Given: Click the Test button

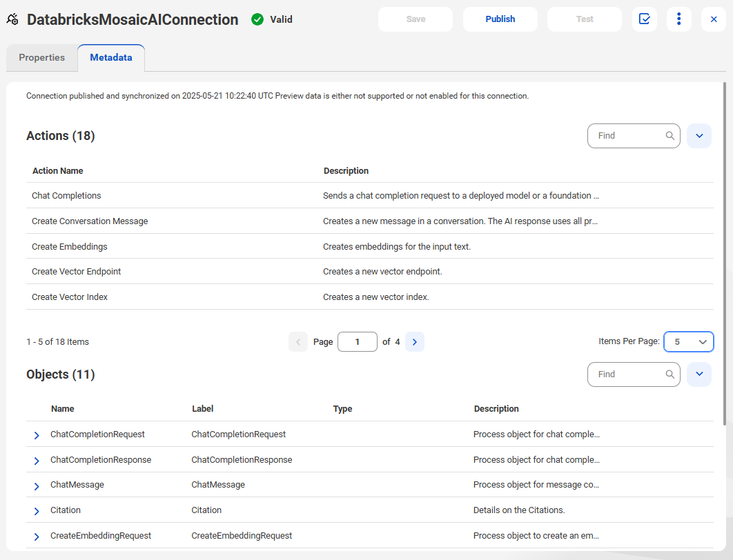Looking at the screenshot, I should 585,19.
